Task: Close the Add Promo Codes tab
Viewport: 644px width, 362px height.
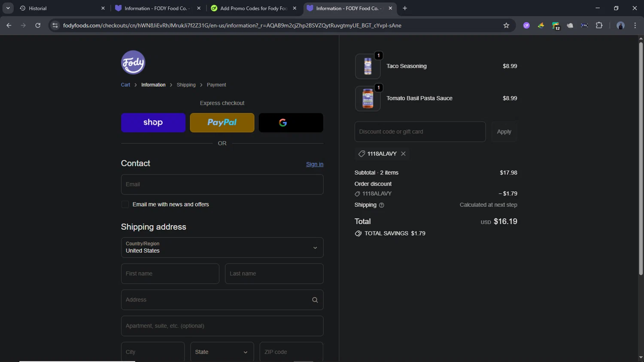Action: pos(295,8)
